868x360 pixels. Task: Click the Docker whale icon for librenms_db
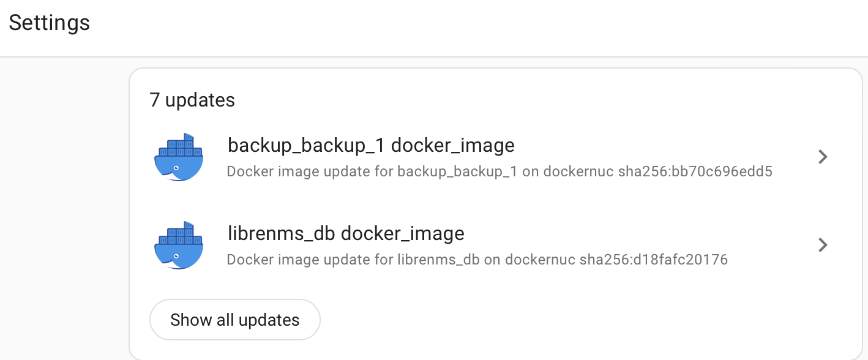click(x=179, y=246)
